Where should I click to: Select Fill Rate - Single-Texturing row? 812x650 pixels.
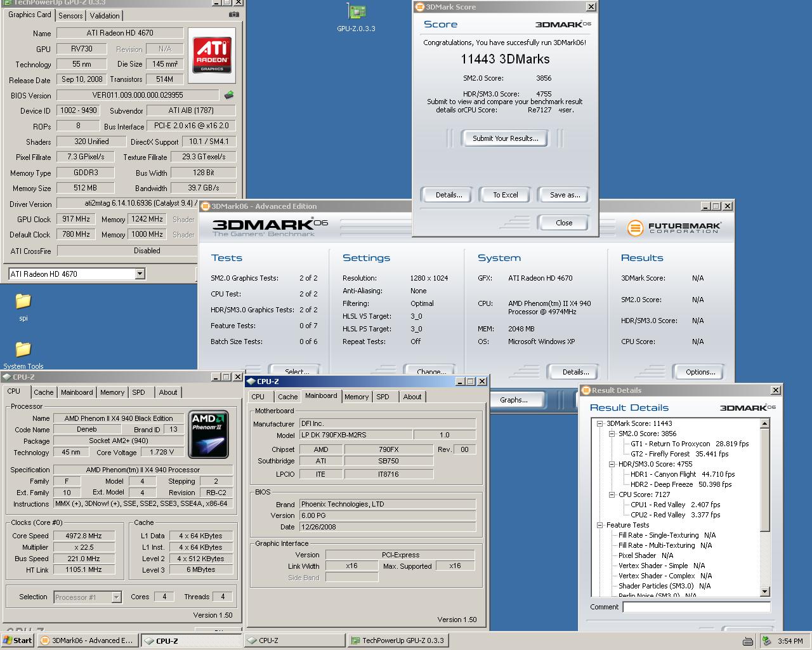[x=667, y=535]
